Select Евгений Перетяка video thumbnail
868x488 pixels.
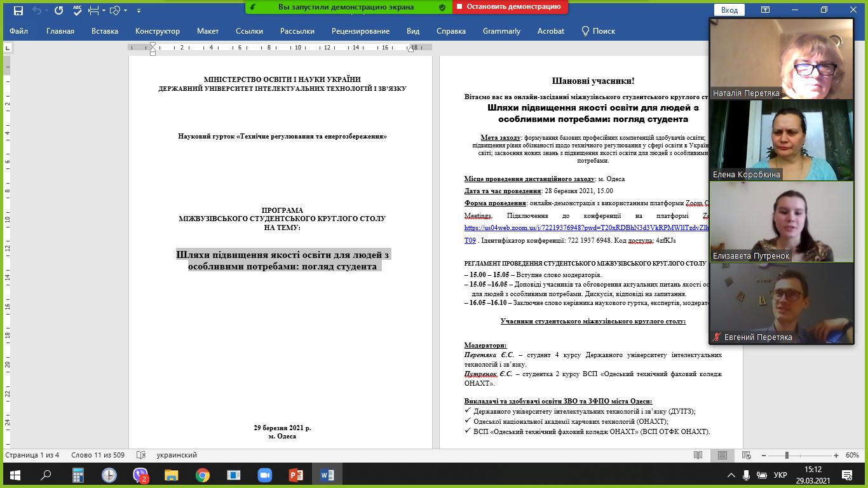782,302
